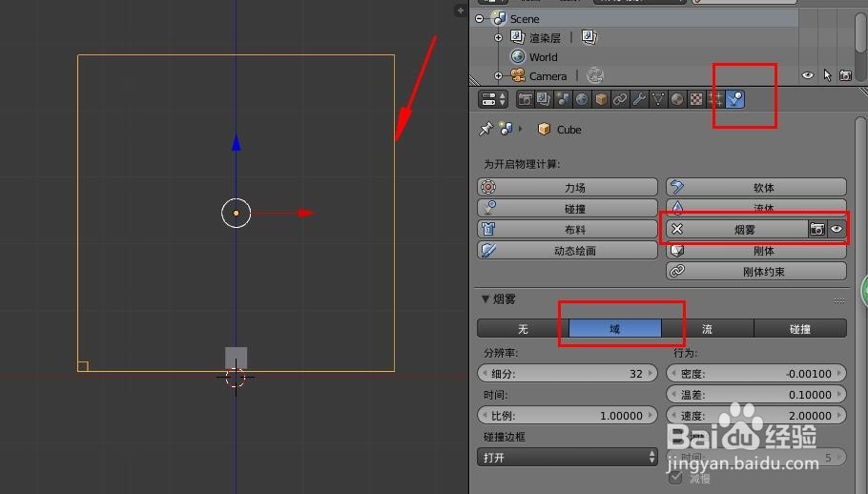
Task: Select Scene row in outliner
Action: 636,19
